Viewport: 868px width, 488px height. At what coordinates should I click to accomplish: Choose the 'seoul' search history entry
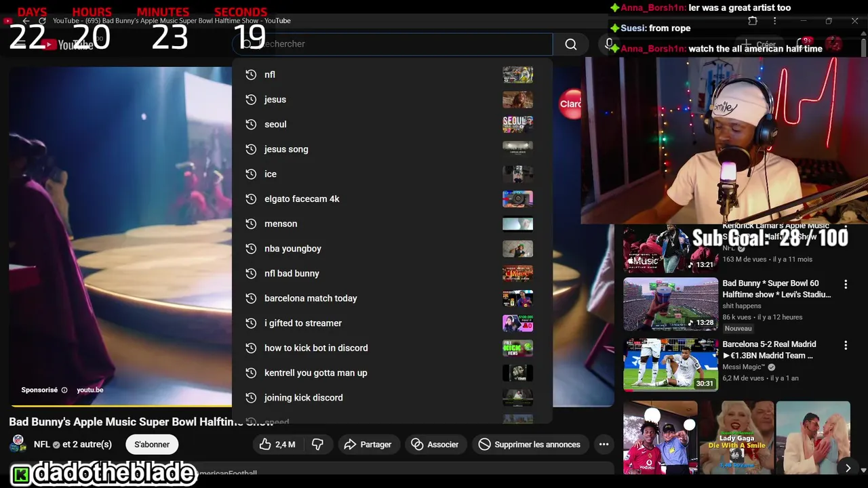392,124
